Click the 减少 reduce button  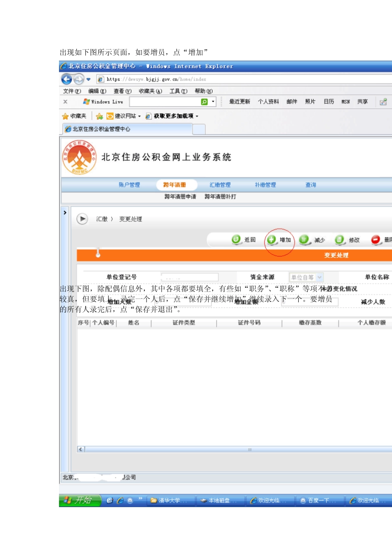[312, 240]
